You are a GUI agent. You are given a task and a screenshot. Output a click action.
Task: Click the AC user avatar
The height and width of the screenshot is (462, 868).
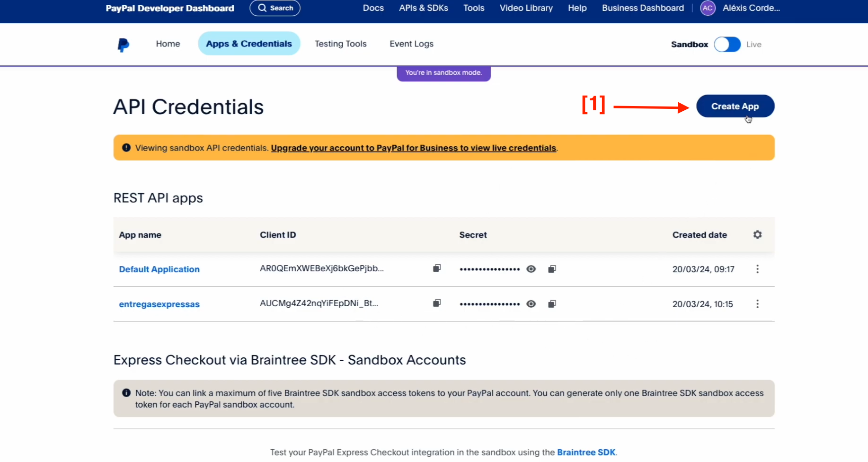click(x=708, y=8)
